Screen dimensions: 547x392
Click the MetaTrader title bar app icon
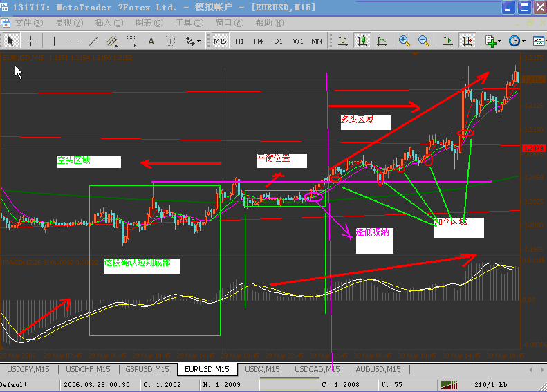[4, 7]
